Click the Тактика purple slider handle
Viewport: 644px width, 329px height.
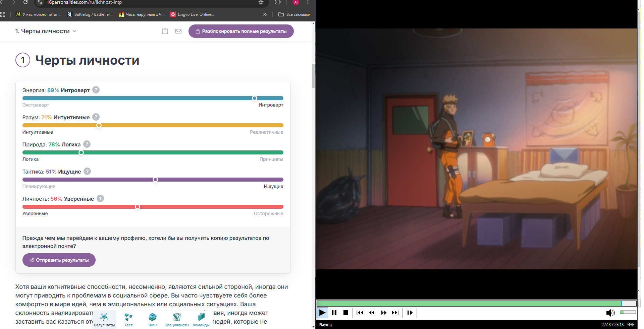click(x=155, y=180)
